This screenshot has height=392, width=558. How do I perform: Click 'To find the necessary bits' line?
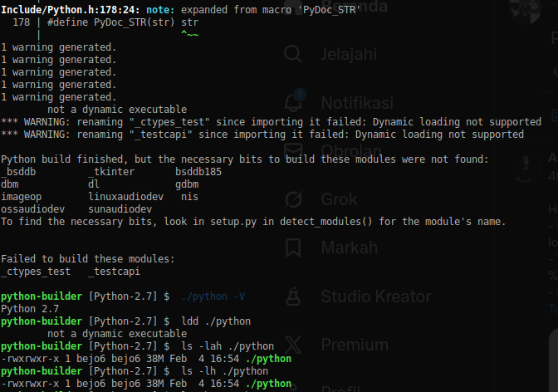(253, 222)
